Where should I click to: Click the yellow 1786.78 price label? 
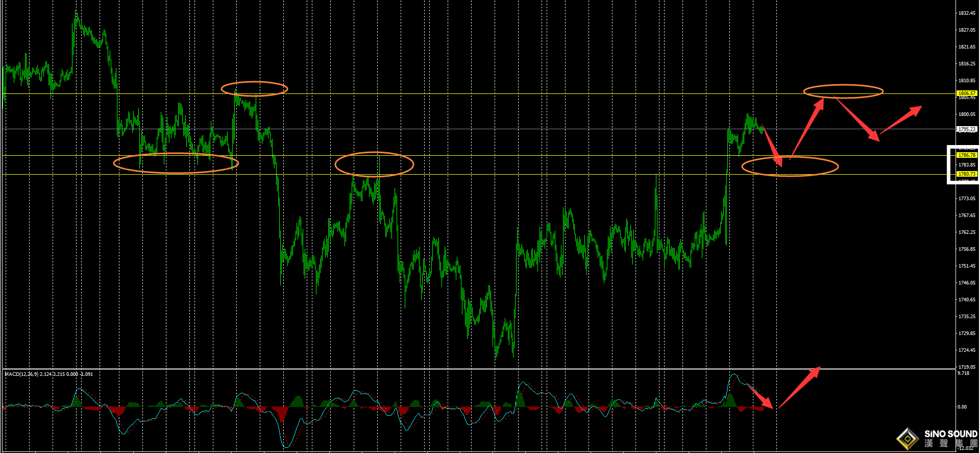[x=966, y=155]
